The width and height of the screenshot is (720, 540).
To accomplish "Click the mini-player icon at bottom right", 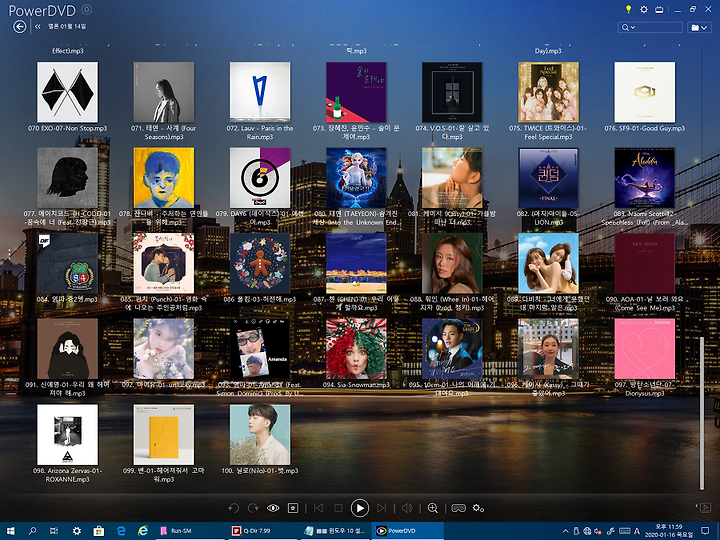I will [x=705, y=507].
